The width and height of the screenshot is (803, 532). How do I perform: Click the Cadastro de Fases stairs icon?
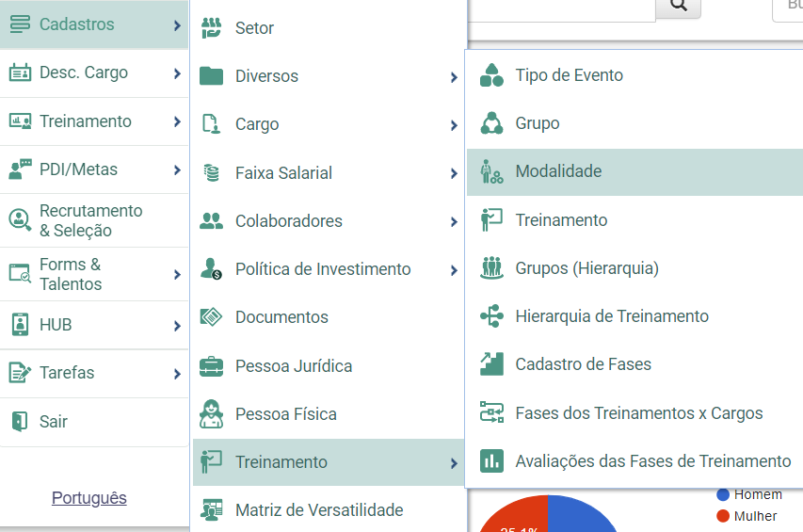491,364
